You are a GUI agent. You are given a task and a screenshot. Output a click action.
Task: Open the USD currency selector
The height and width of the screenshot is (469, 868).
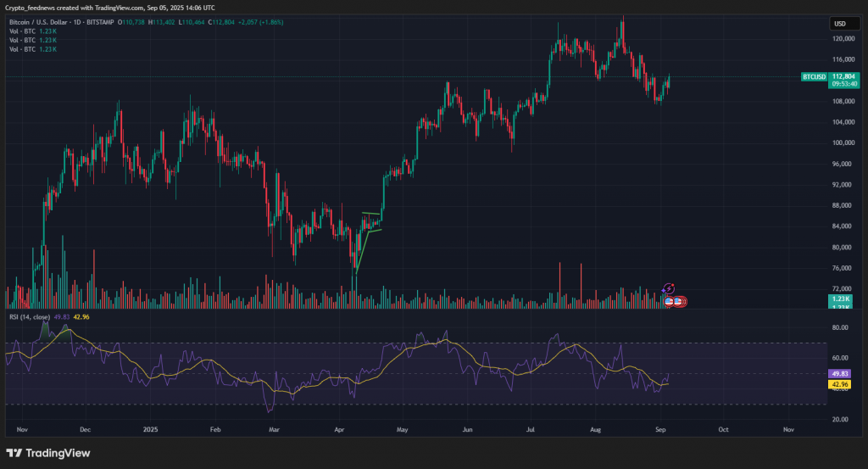point(840,24)
